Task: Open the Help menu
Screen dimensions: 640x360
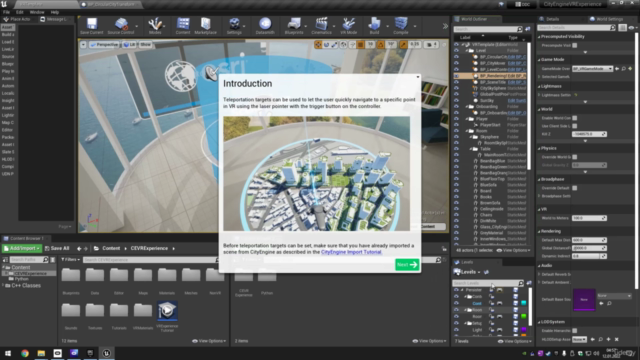Action: 55,12
